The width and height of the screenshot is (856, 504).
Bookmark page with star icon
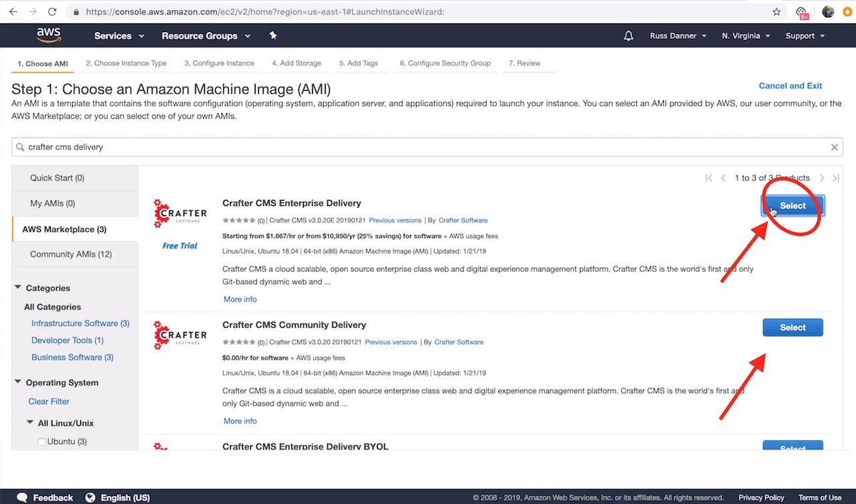click(x=776, y=11)
